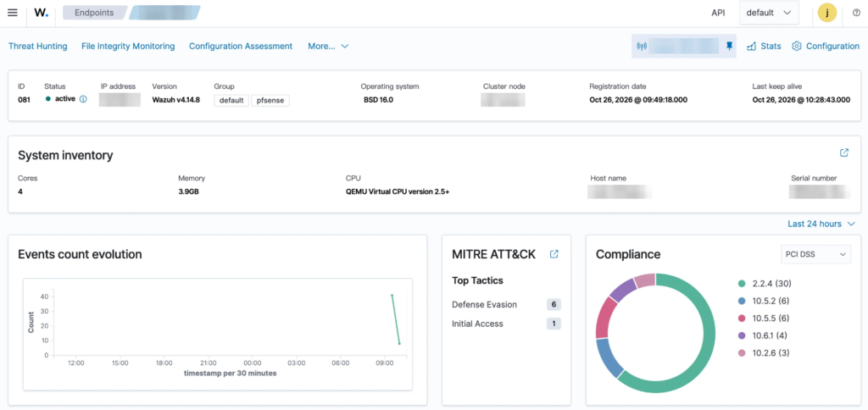Open the user avatar menu
The width and height of the screenshot is (868, 410).
(827, 13)
